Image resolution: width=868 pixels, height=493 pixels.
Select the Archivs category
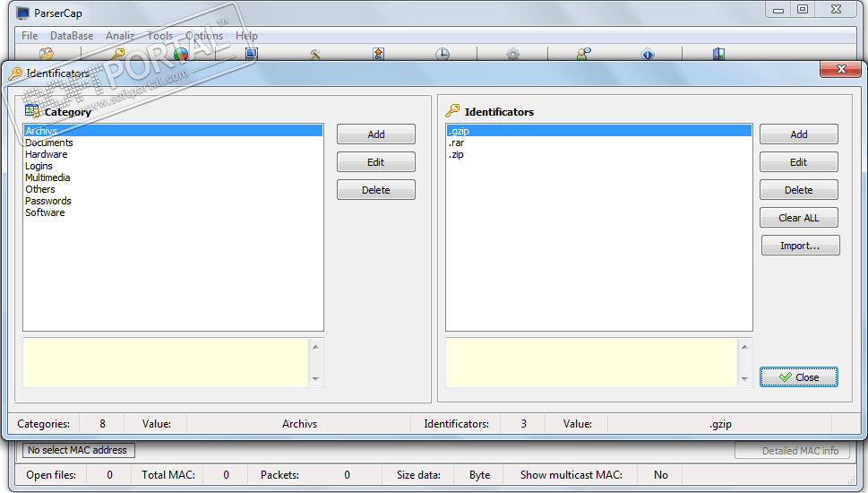tap(173, 131)
